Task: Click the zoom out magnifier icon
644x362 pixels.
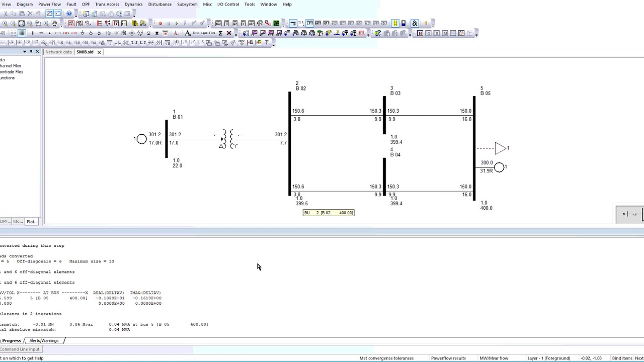Action: point(13,23)
